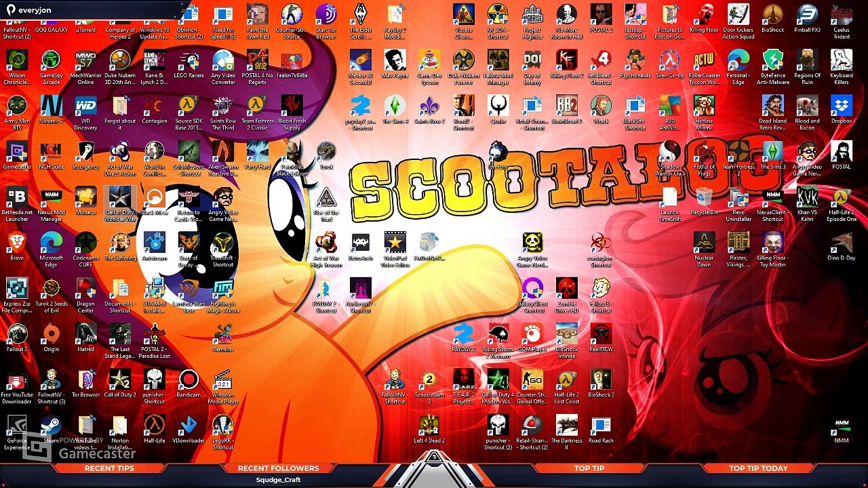The image size is (868, 488).
Task: Select the Max Payne icon
Action: pos(395,63)
